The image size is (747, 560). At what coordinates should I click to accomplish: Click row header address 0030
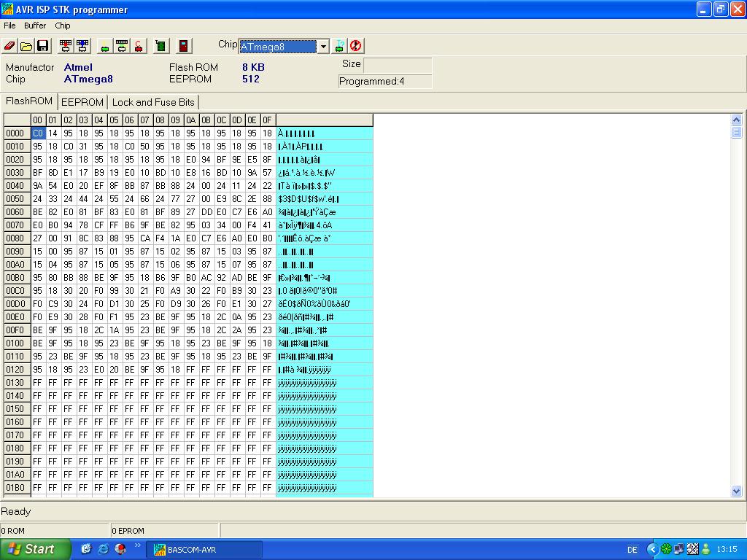coord(18,172)
